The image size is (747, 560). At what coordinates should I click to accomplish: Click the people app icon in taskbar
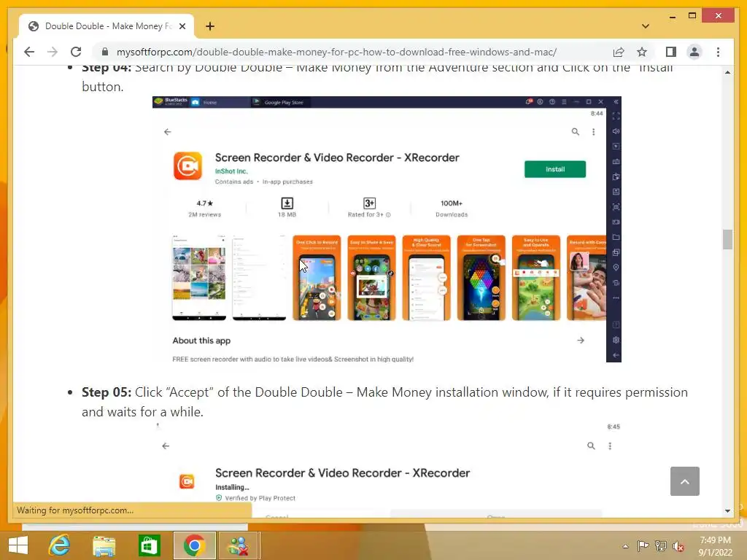239,545
